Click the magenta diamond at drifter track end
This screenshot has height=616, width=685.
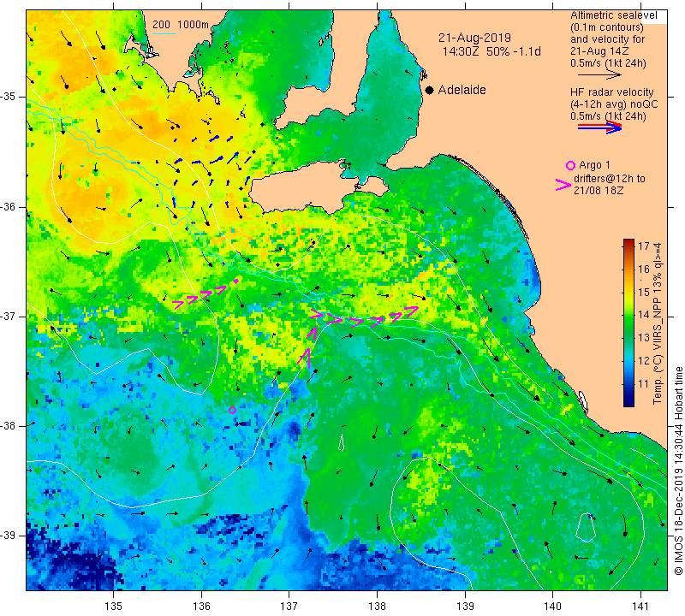(x=236, y=281)
